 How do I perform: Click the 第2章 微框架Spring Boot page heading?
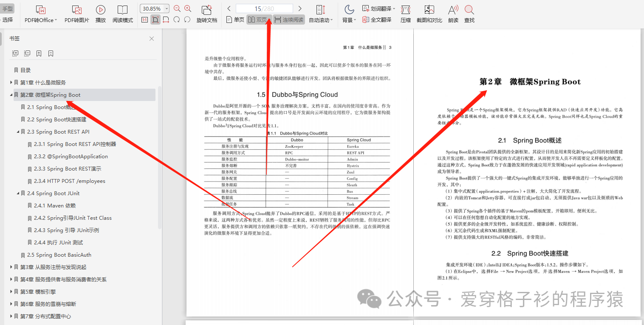(530, 82)
